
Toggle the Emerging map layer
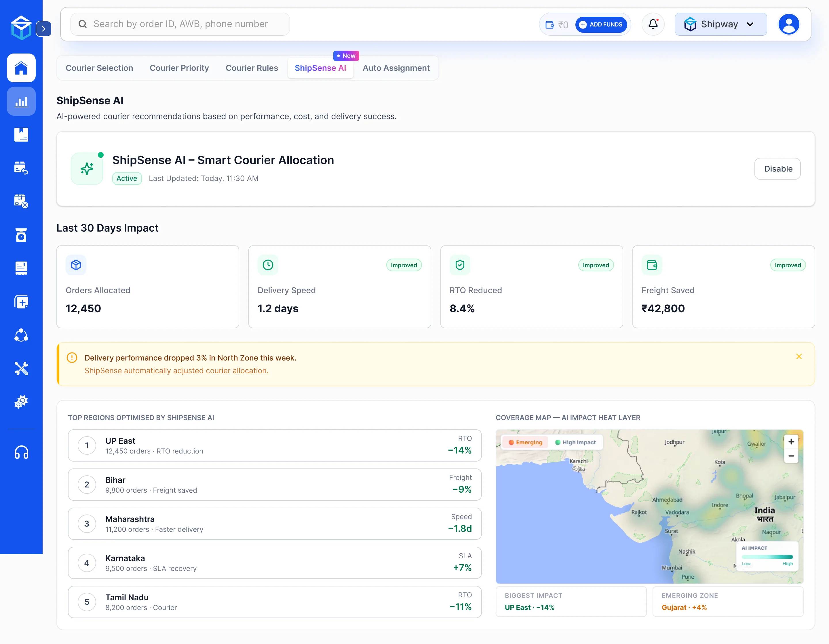click(x=525, y=443)
